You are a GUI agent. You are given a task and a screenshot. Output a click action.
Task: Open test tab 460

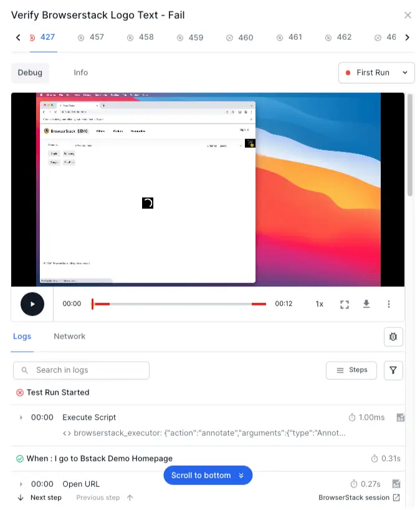click(240, 38)
